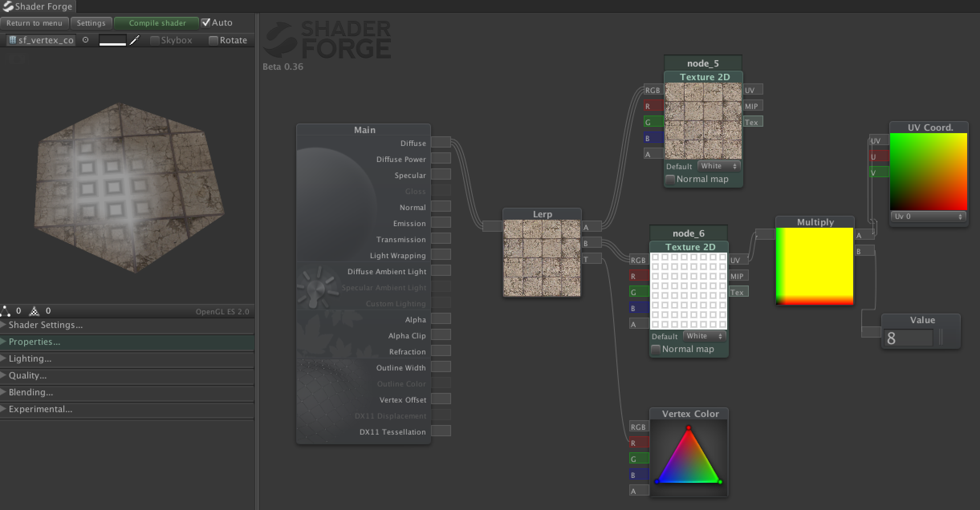Click the Alpha input connector
This screenshot has width=980, height=510.
click(x=441, y=319)
